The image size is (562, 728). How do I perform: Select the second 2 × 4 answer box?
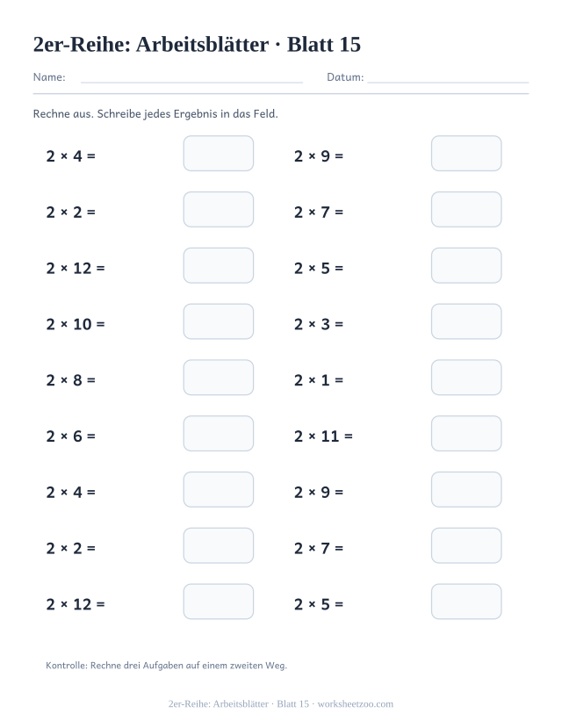(x=219, y=489)
